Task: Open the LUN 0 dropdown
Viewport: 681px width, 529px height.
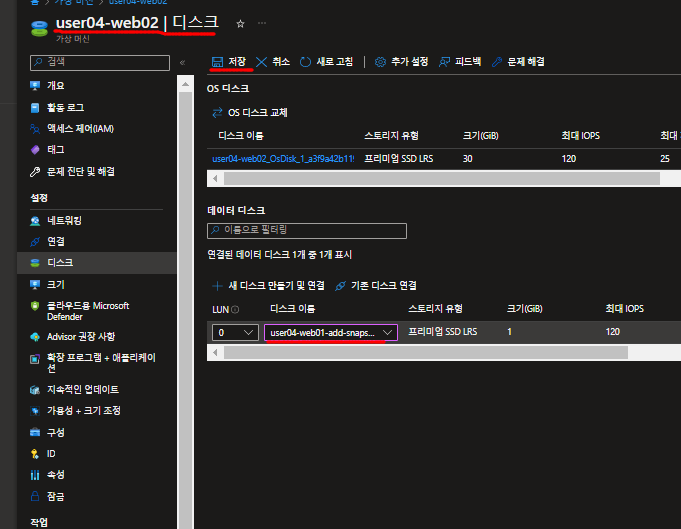Action: pos(235,333)
